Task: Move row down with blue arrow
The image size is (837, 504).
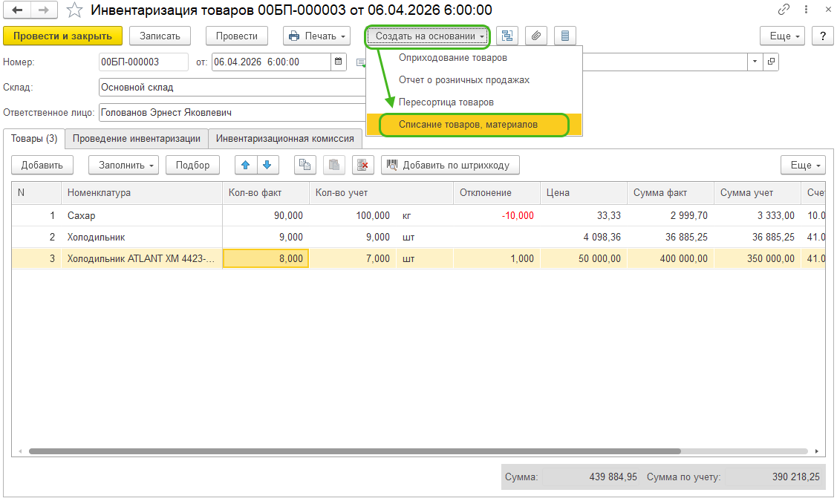Action: pyautogui.click(x=267, y=165)
